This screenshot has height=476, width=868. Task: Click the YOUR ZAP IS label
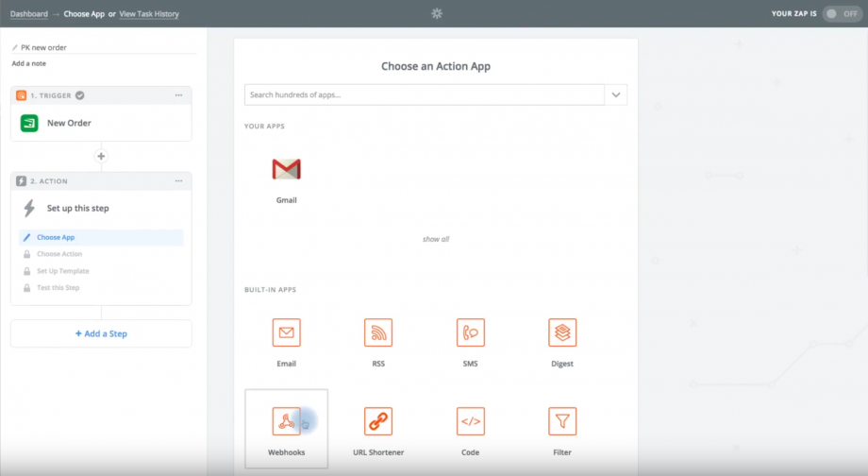click(793, 14)
